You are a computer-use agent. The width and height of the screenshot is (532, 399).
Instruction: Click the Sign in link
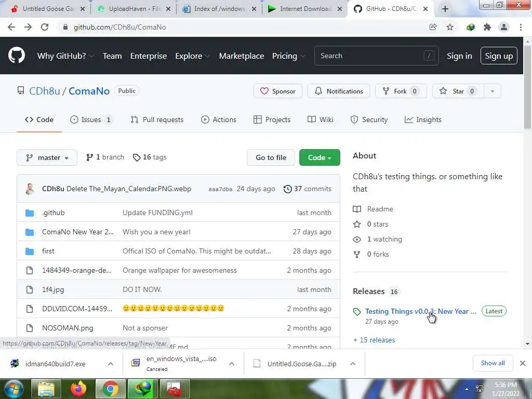click(x=459, y=56)
